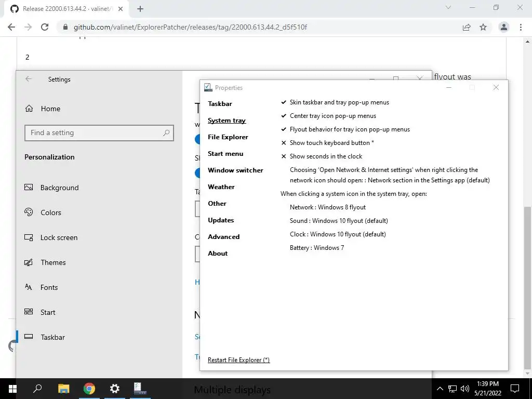Open Chrome three-dot menu
The image size is (532, 399).
click(521, 27)
